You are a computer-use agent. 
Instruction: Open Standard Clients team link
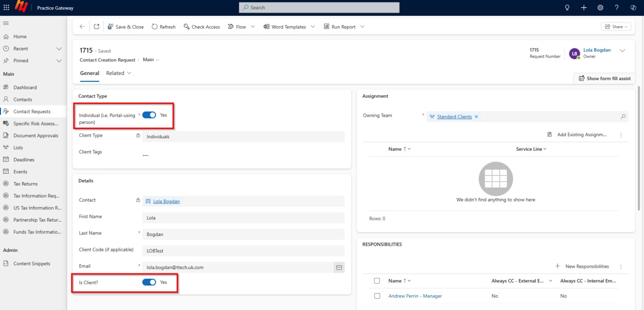pos(454,117)
